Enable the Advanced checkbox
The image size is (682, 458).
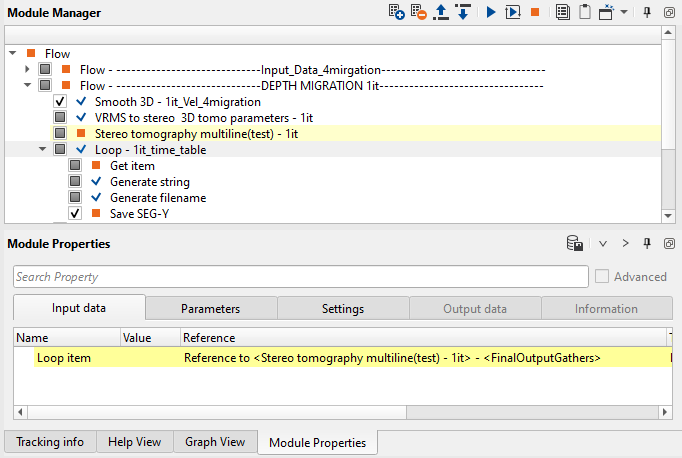(601, 277)
